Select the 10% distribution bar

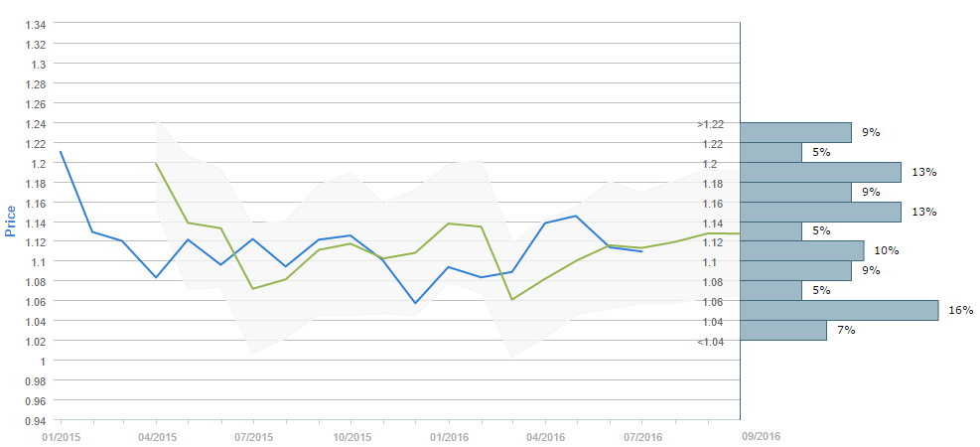point(801,251)
